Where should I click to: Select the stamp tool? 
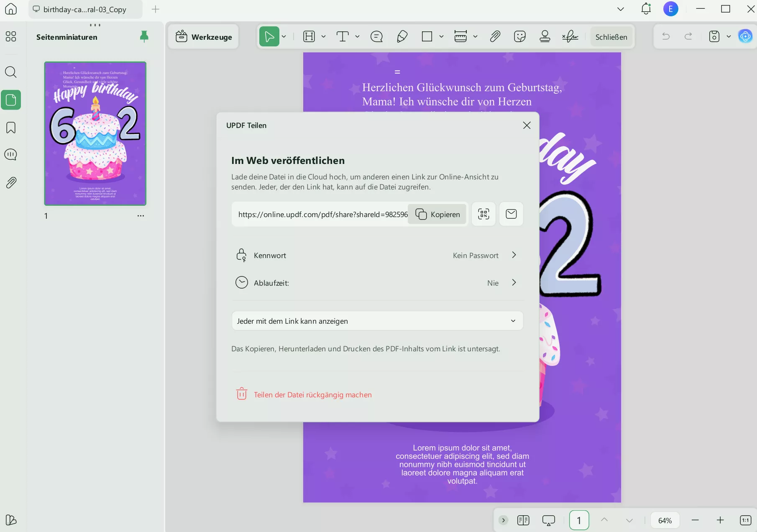pos(545,37)
